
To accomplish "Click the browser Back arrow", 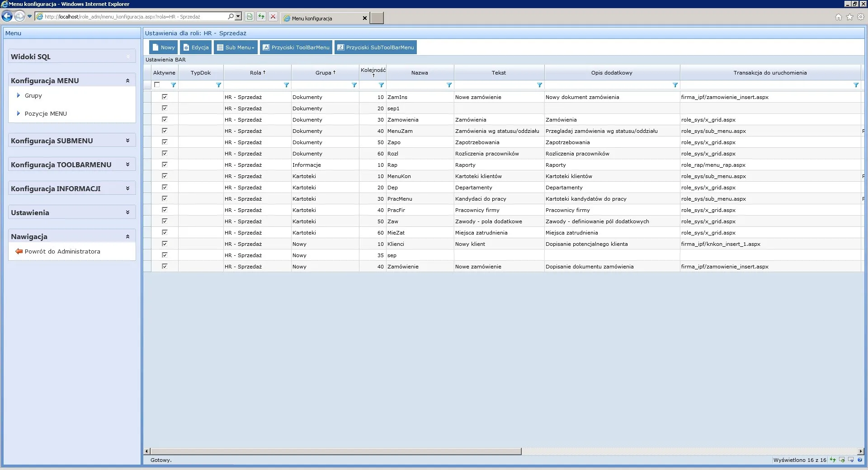I will [7, 17].
